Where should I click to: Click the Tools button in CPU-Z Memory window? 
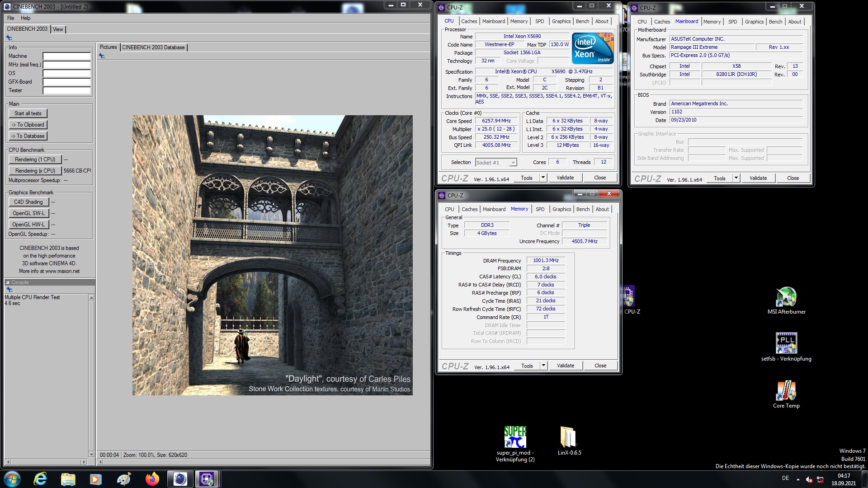527,366
